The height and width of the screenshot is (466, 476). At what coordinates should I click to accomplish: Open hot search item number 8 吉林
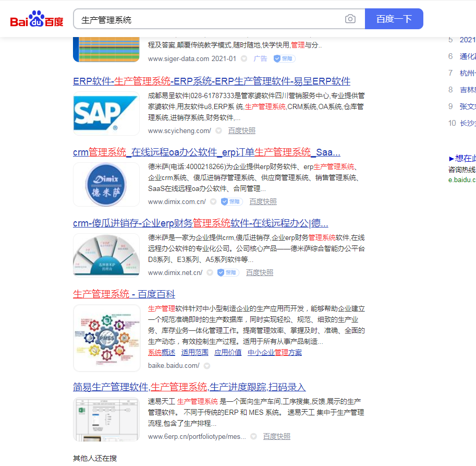pyautogui.click(x=468, y=90)
